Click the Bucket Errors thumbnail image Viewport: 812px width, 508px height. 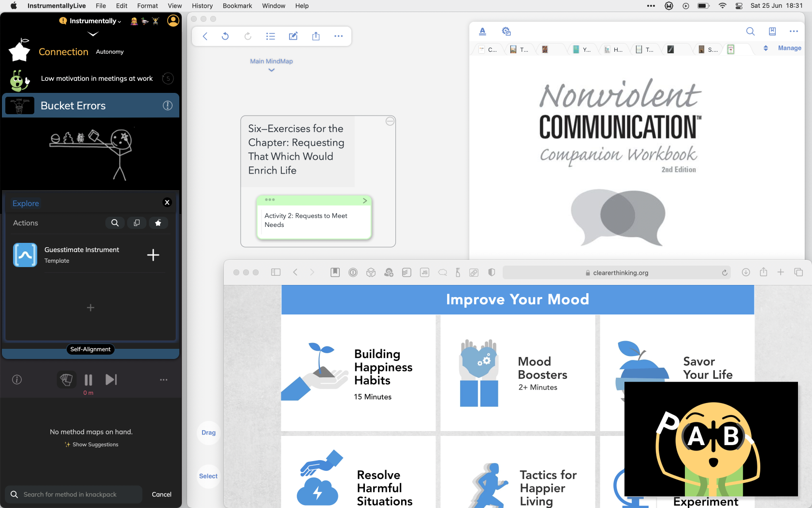(x=19, y=105)
